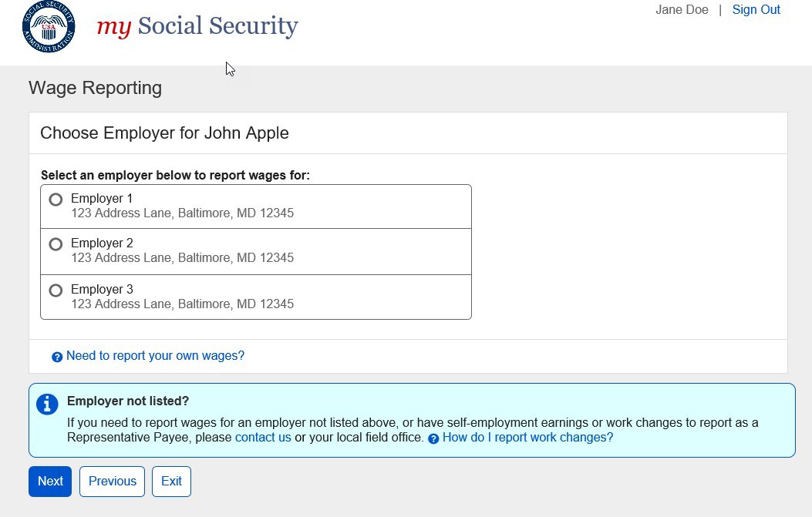Image resolution: width=812 pixels, height=517 pixels.
Task: Open "Need to report your own wages?" link
Action: click(155, 356)
